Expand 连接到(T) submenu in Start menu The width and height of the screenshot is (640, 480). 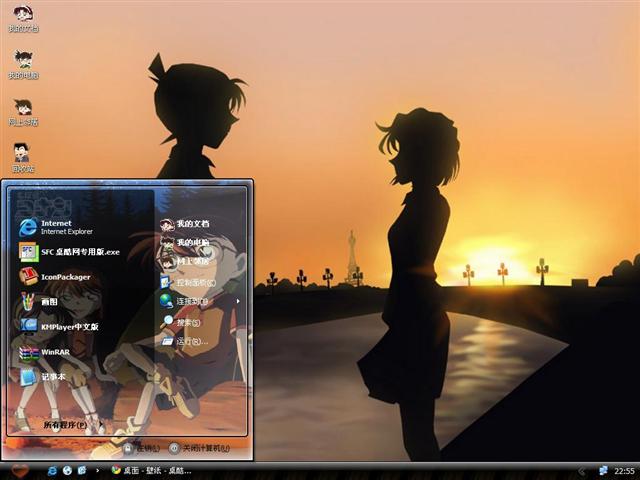pyautogui.click(x=199, y=301)
